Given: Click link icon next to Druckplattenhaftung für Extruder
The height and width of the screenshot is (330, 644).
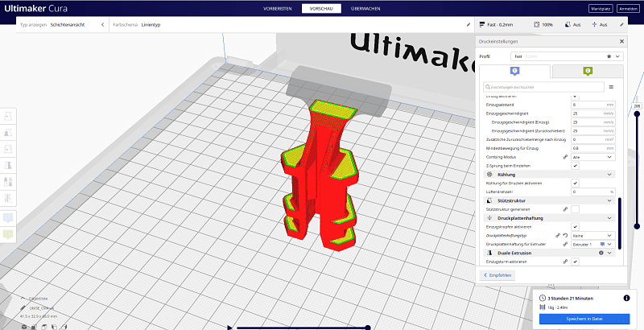Looking at the screenshot, I should (x=565, y=244).
